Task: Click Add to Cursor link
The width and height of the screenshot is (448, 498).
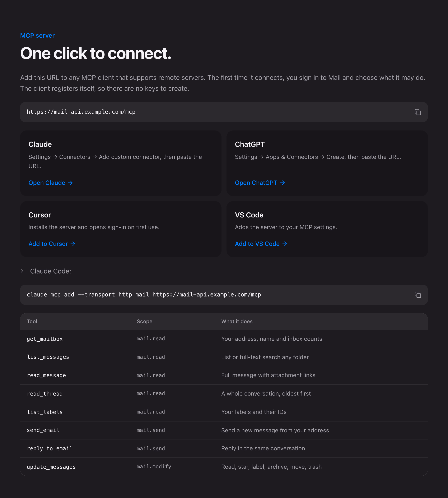Action: click(52, 244)
